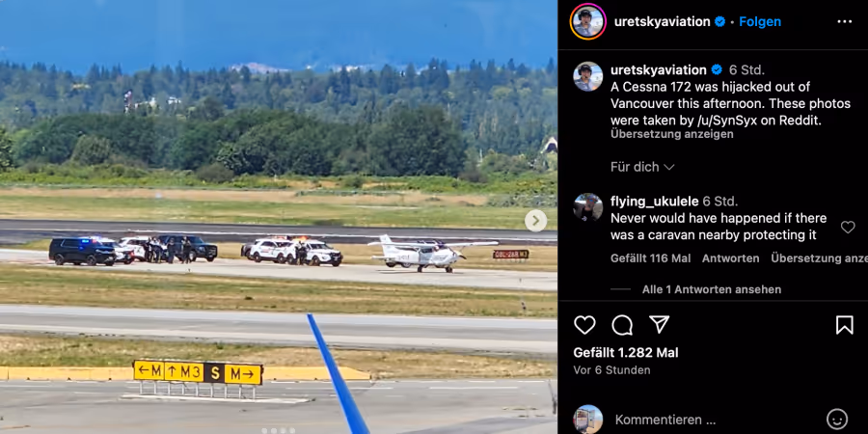
Task: Expand Alle 1 Antworten ansehen replies
Action: tap(712, 289)
